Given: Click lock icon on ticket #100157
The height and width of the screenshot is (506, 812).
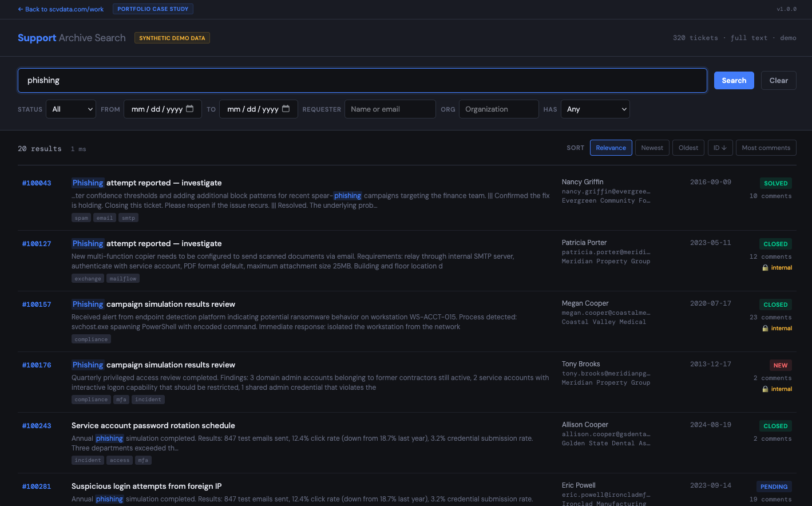Looking at the screenshot, I should tap(765, 329).
